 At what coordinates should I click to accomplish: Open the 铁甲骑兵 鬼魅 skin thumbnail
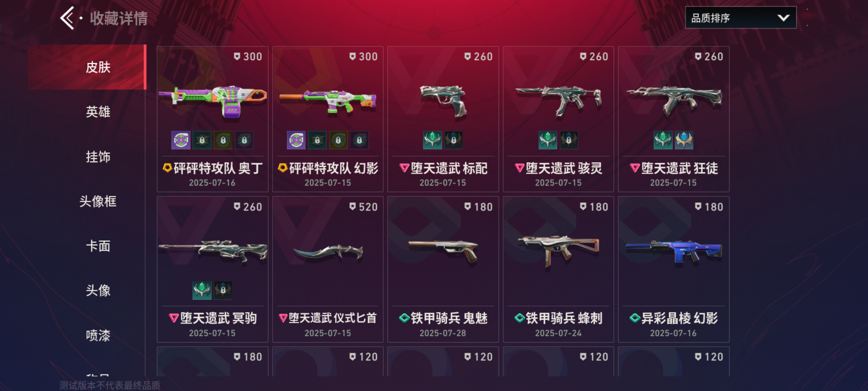pos(443,252)
